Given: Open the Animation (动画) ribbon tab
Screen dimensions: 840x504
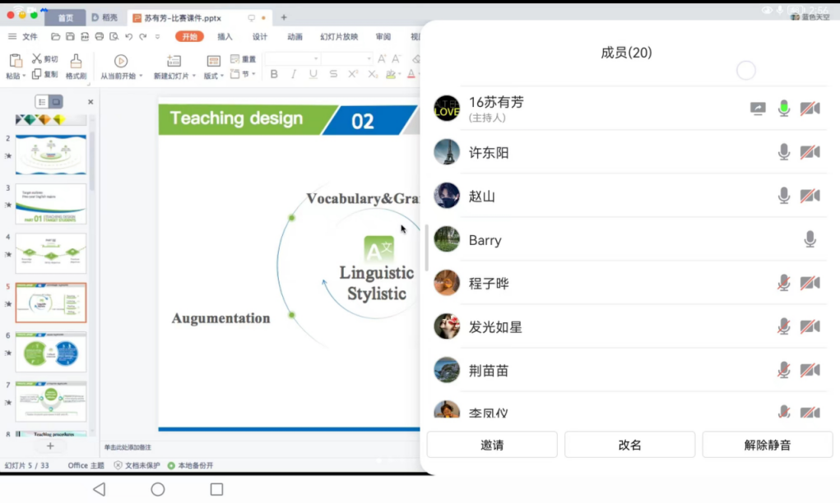Looking at the screenshot, I should pyautogui.click(x=295, y=37).
